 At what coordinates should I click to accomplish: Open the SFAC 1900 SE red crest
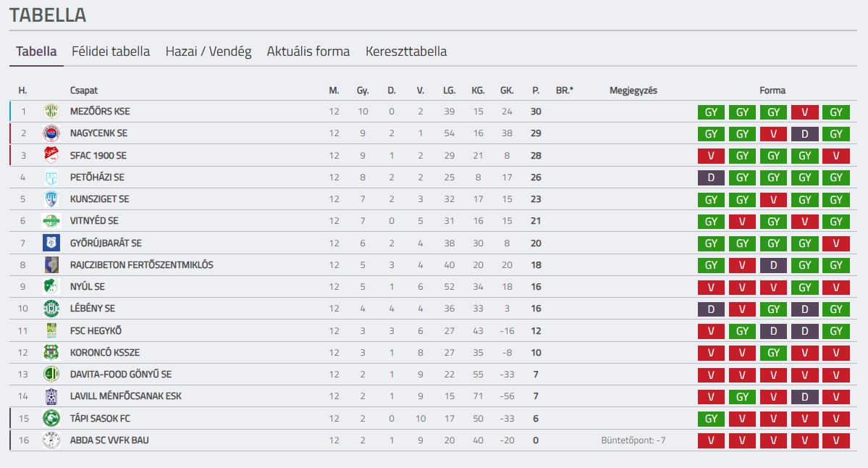click(x=51, y=156)
